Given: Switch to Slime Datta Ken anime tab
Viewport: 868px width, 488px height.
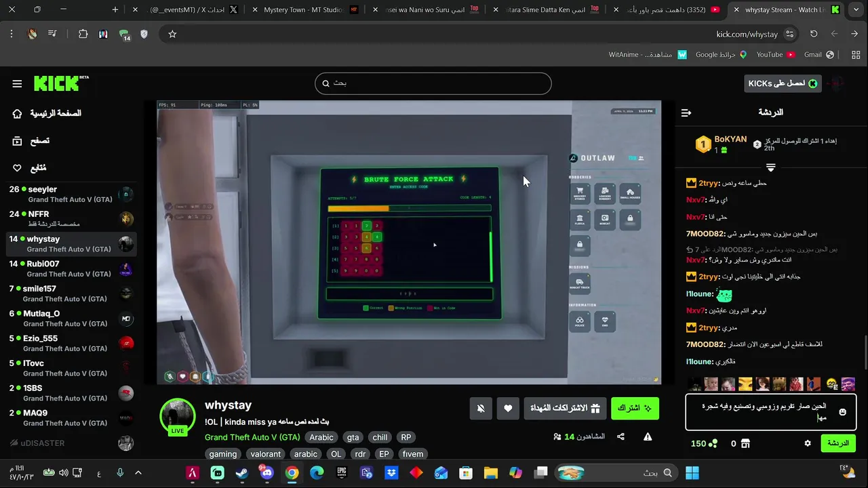Looking at the screenshot, I should (548, 10).
